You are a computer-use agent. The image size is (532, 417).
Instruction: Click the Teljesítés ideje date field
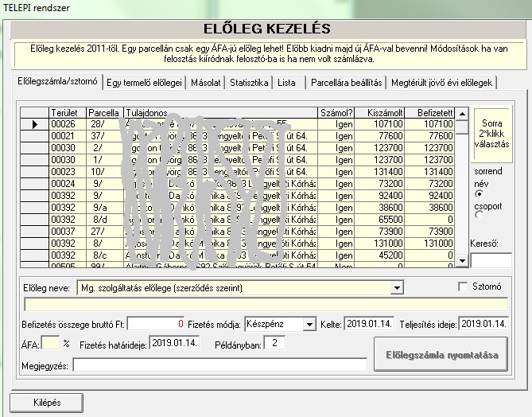483,324
